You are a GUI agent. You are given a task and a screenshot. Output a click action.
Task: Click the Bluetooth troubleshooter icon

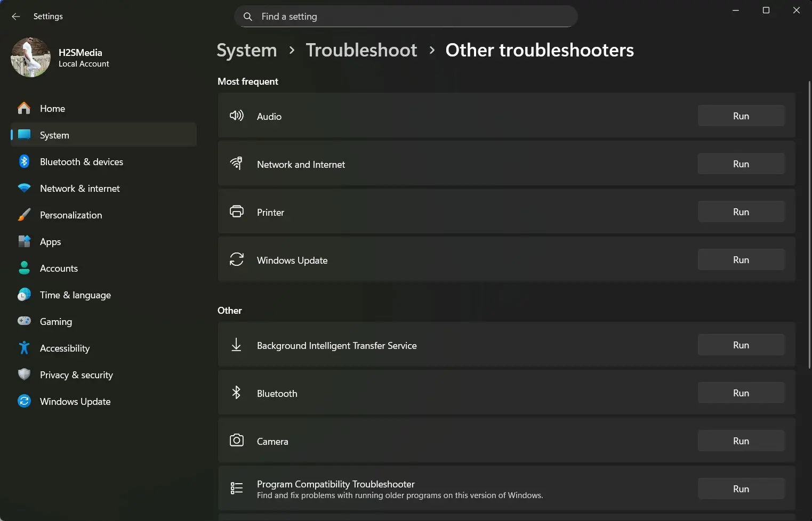[236, 393]
